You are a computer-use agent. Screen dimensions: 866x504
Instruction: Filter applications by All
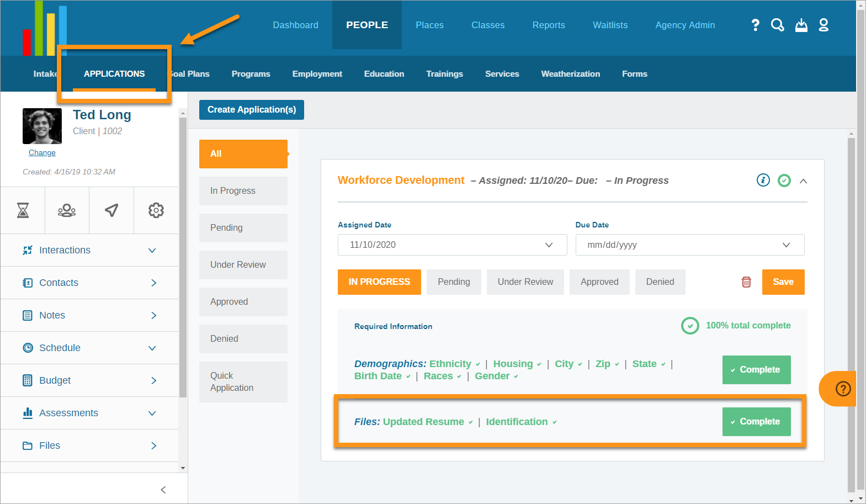pyautogui.click(x=243, y=154)
